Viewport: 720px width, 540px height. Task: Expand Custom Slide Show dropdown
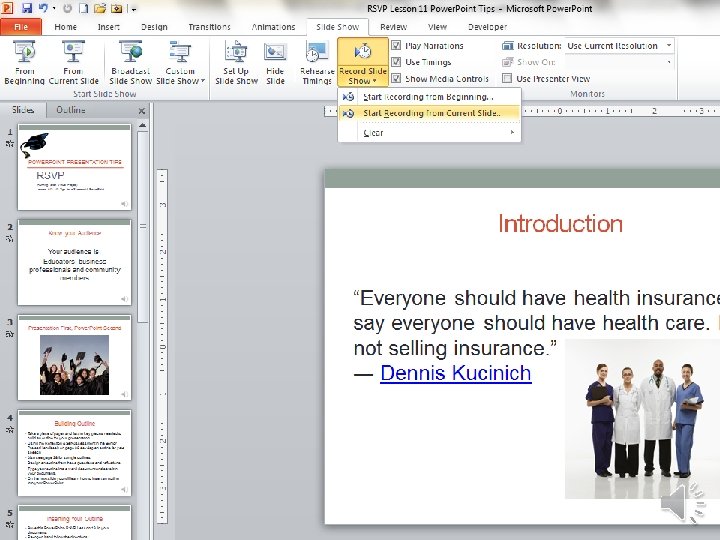[x=181, y=76]
